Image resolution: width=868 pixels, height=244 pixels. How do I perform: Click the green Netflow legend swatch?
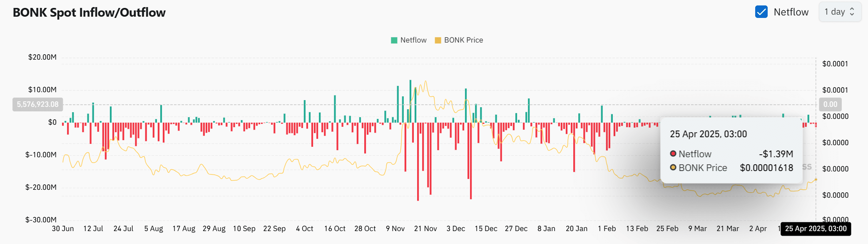tap(394, 40)
